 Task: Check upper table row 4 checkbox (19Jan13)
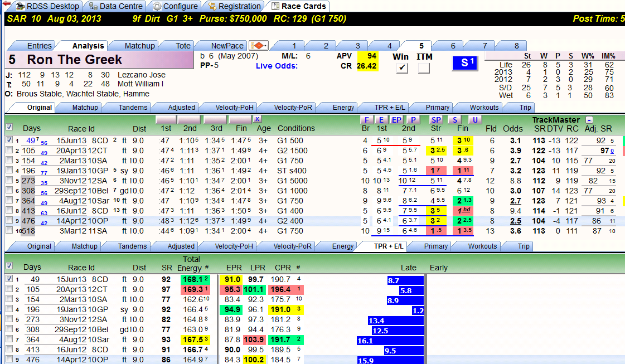tap(9, 170)
